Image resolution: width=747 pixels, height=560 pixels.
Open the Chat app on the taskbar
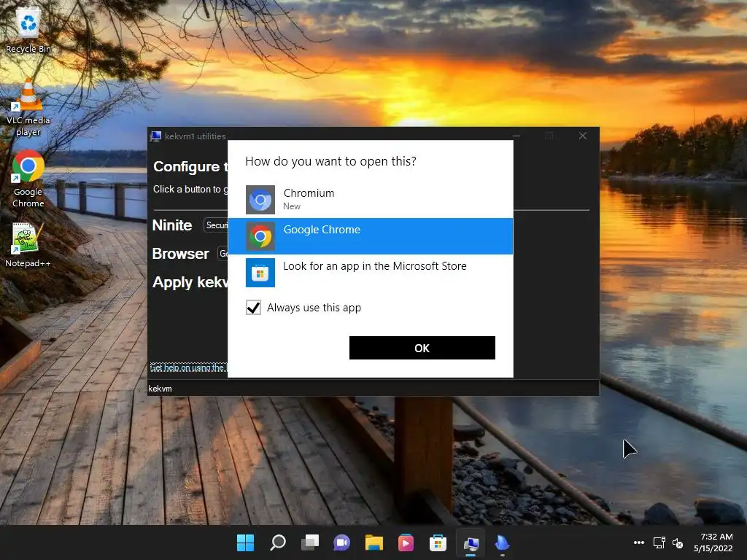point(341,542)
